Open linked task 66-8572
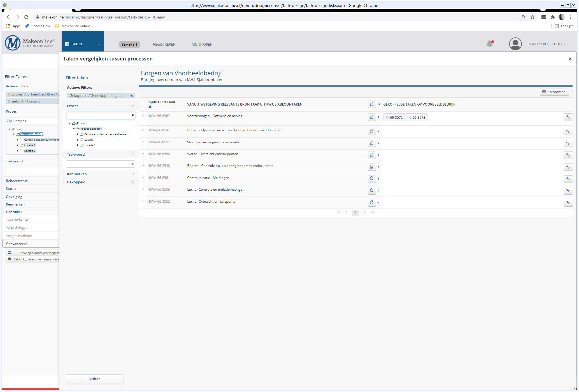Screen dimensions: 579x392 [396, 118]
